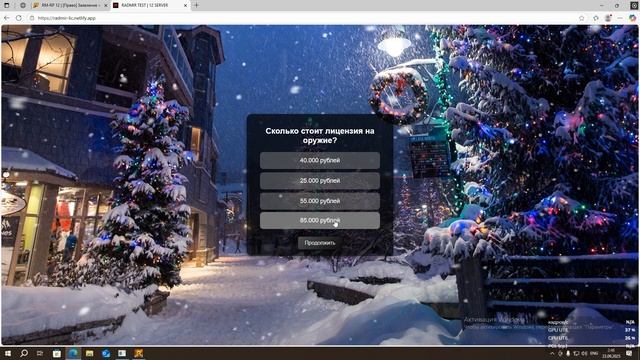Screen dimensions: 640x360
Task: Open the taskbar clock and date
Action: (x=611, y=353)
